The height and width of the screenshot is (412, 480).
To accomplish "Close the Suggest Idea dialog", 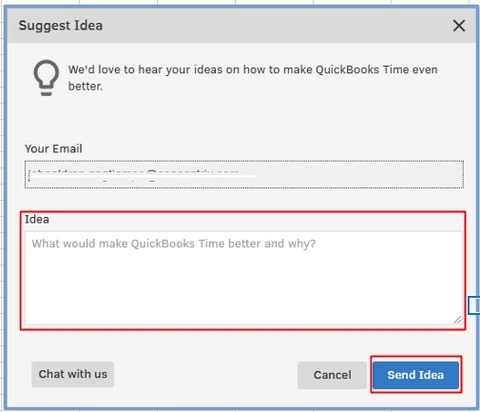I will click(x=459, y=26).
